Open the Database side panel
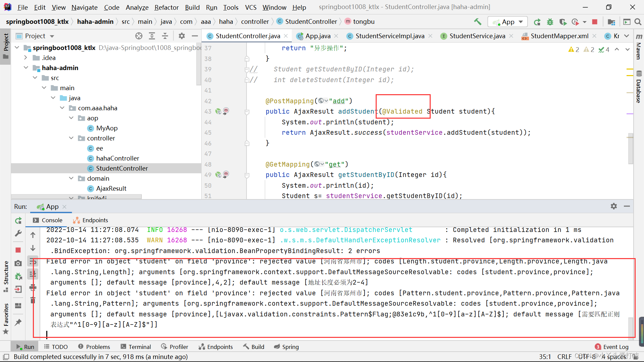Screen dimensions: 644x362 [x=639, y=87]
